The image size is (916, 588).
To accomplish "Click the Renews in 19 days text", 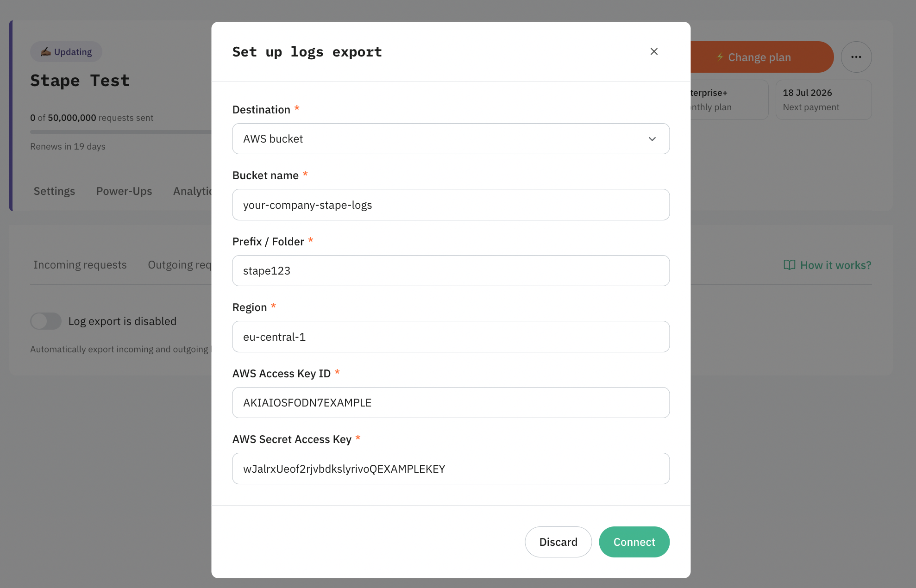I will 68,146.
